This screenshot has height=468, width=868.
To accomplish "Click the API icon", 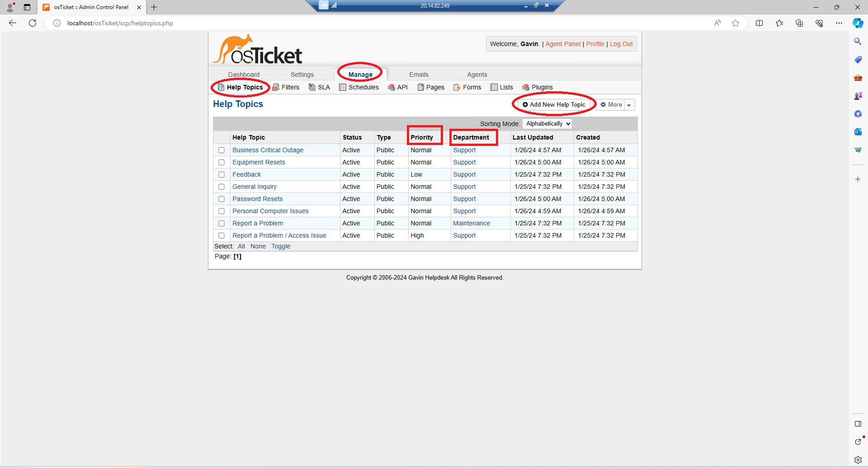I will 392,87.
